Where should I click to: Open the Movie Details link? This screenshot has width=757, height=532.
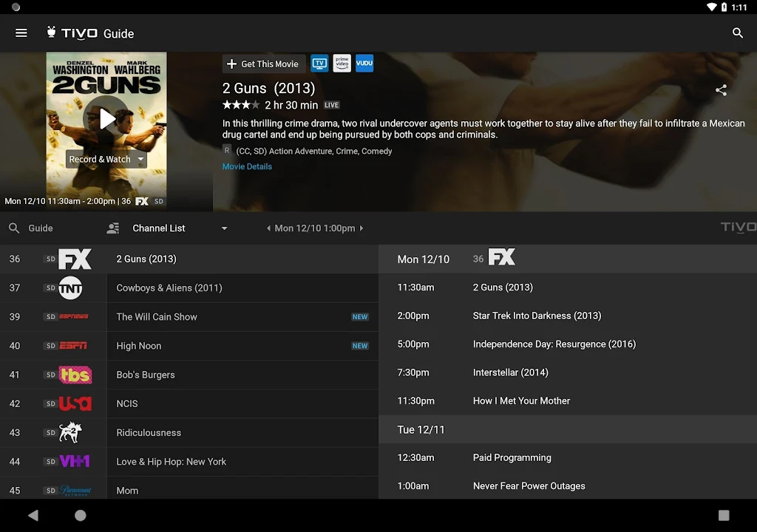pos(247,166)
